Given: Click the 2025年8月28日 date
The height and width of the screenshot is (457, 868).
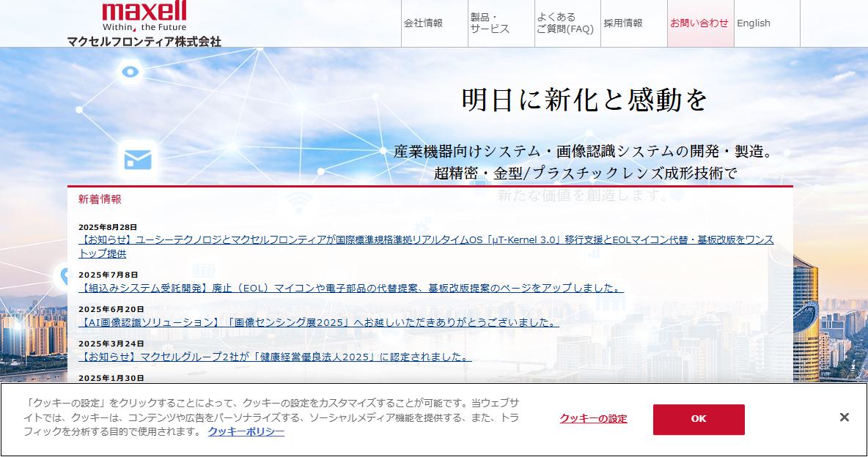Looking at the screenshot, I should pos(108,227).
